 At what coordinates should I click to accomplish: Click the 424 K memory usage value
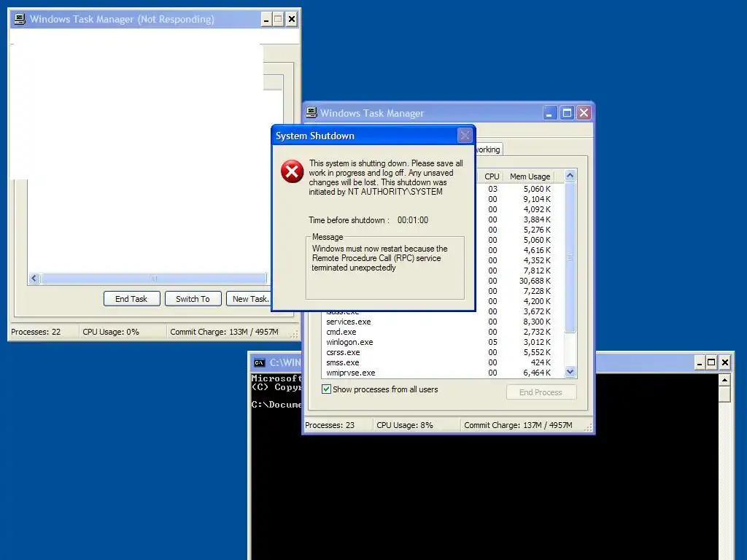point(541,363)
